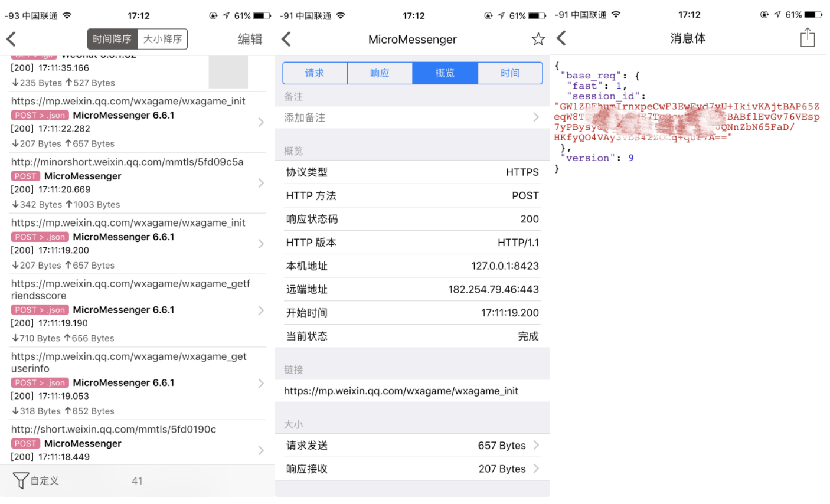The height and width of the screenshot is (504, 830).
Task: Open minorshort.weixin.qq.com mmtls request
Action: (x=138, y=183)
